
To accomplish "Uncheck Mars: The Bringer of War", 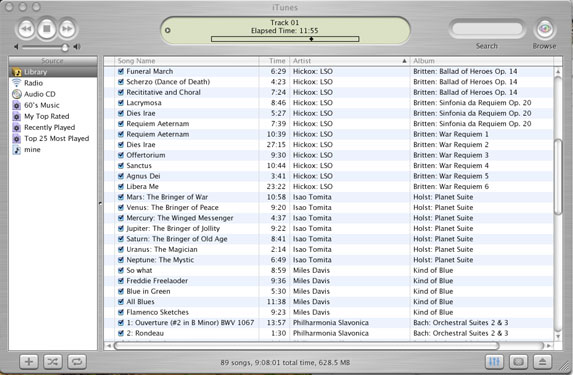I will pyautogui.click(x=121, y=197).
